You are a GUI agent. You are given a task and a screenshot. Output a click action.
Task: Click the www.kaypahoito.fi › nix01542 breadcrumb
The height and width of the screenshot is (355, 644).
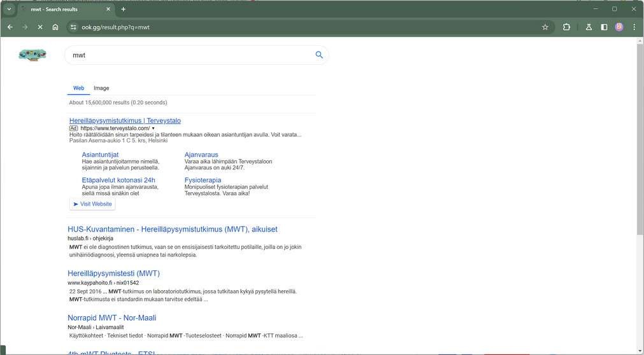(x=103, y=282)
